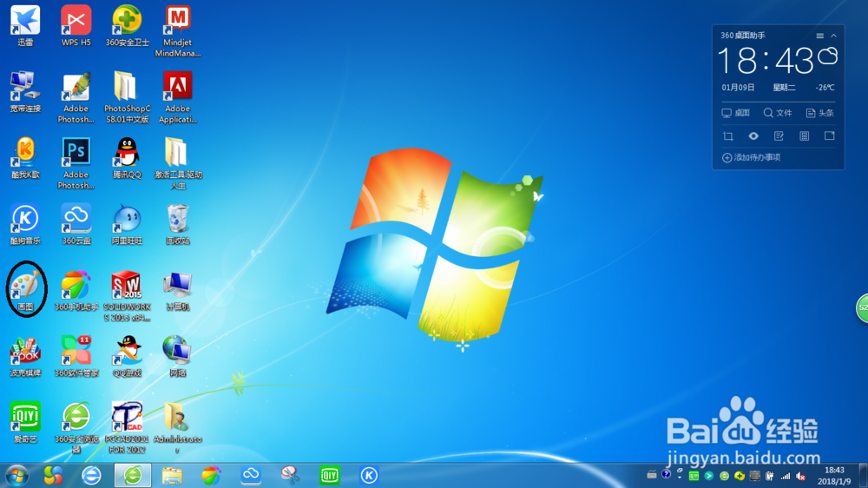This screenshot has height=488, width=868.
Task: Click the network signal tray icon
Action: click(x=785, y=476)
